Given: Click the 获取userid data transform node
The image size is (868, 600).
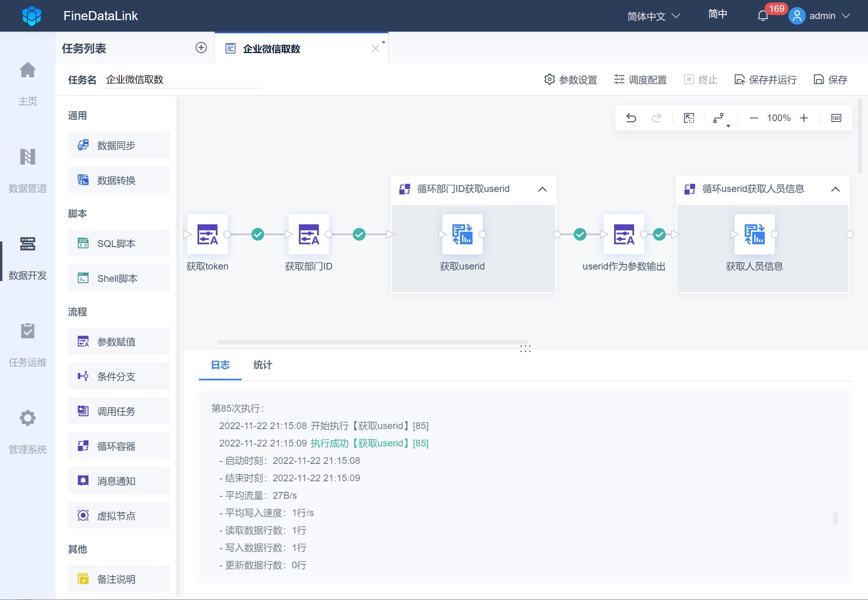Looking at the screenshot, I should tap(462, 234).
